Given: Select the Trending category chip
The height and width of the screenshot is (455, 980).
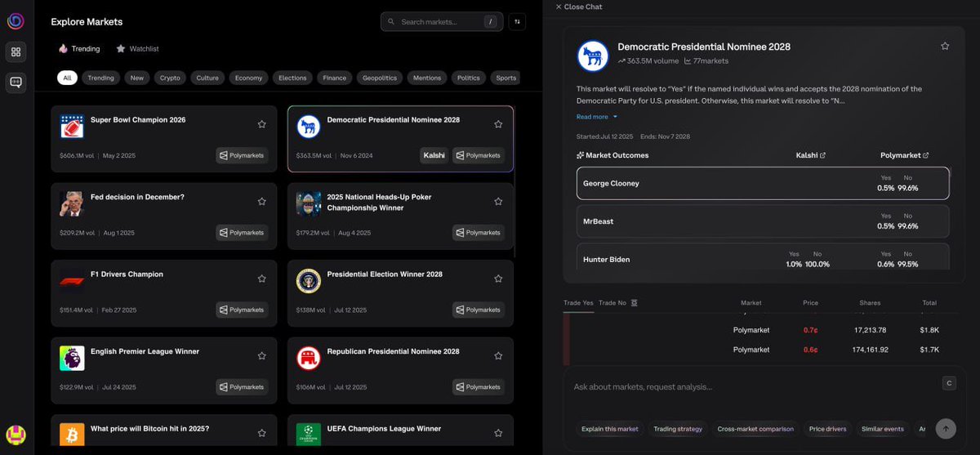Looking at the screenshot, I should (101, 78).
